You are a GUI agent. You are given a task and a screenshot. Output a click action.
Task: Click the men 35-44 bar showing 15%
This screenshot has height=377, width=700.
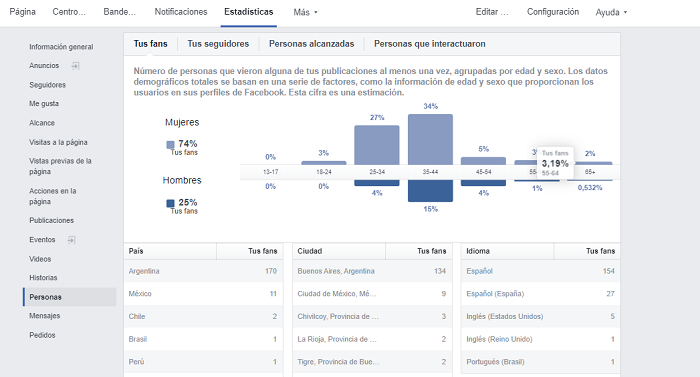coord(430,191)
